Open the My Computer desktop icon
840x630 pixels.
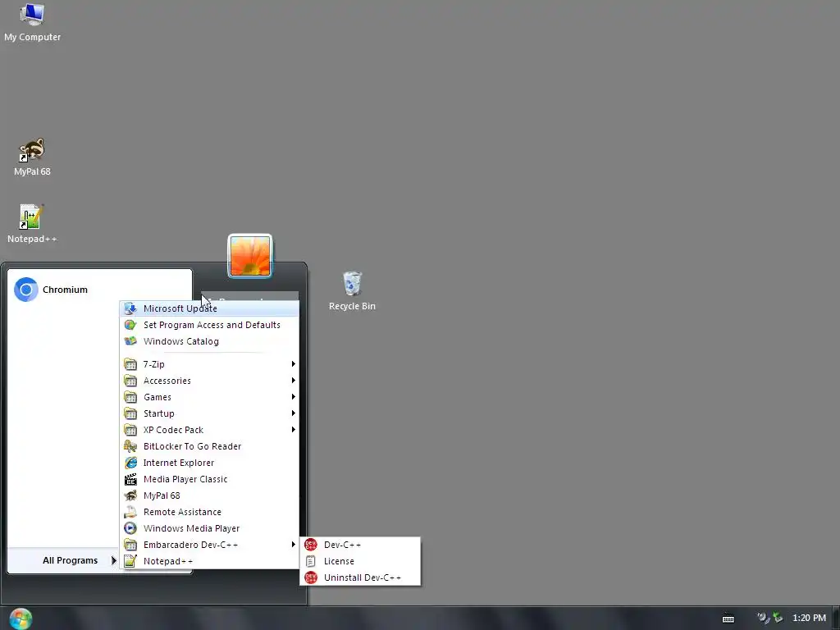(32, 22)
